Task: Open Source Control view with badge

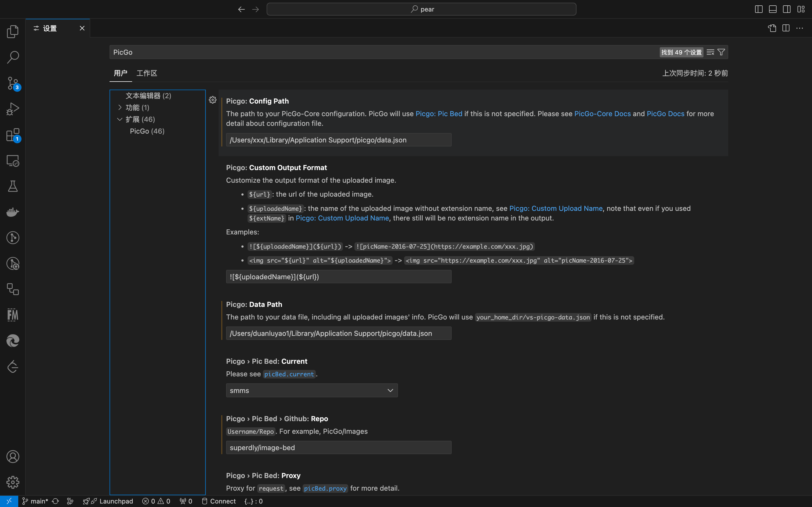Action: (13, 83)
